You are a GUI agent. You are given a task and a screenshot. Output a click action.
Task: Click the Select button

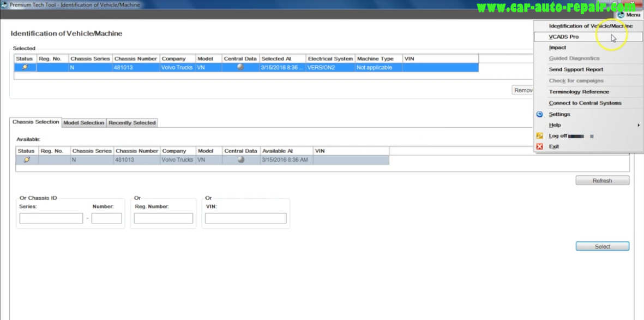coord(602,246)
